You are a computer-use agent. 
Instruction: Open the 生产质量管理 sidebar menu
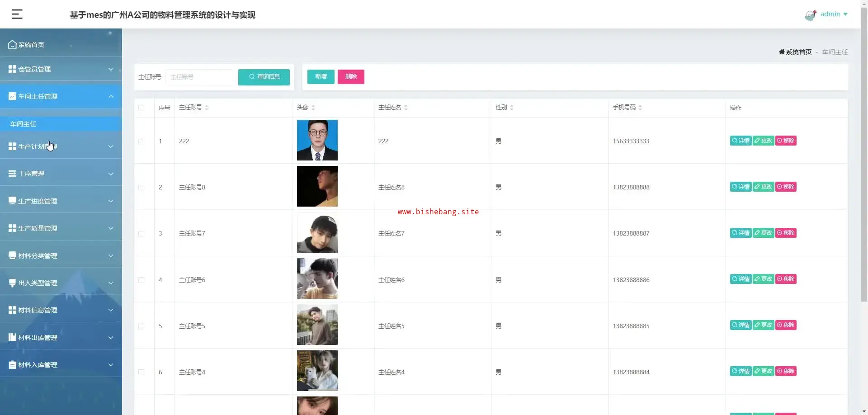61,228
